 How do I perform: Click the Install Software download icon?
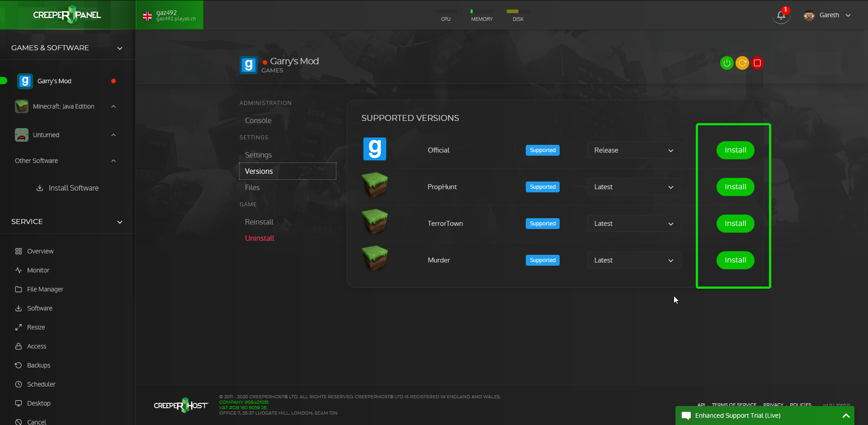pyautogui.click(x=40, y=188)
